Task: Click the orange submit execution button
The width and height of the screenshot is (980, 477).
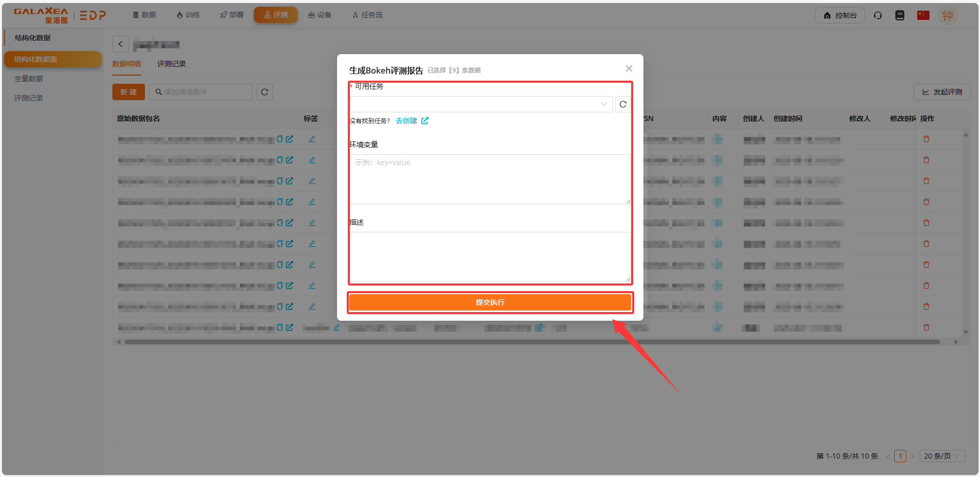Action: tap(490, 302)
